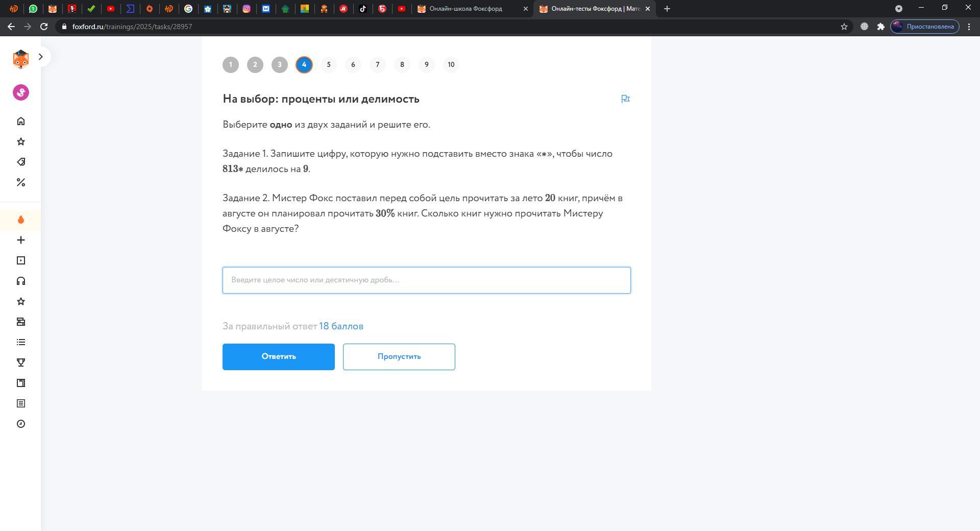The width and height of the screenshot is (980, 531).
Task: Click the headphones sidebar icon
Action: pyautogui.click(x=21, y=281)
